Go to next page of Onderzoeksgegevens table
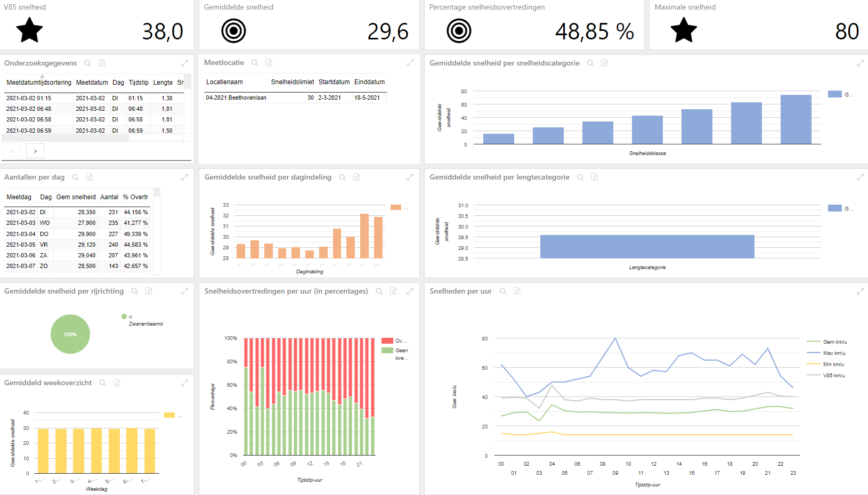This screenshot has height=495, width=868. 35,151
